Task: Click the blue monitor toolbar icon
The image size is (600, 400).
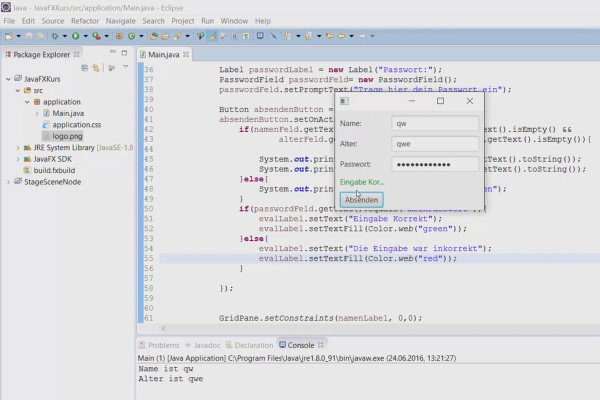Action: coord(260,36)
